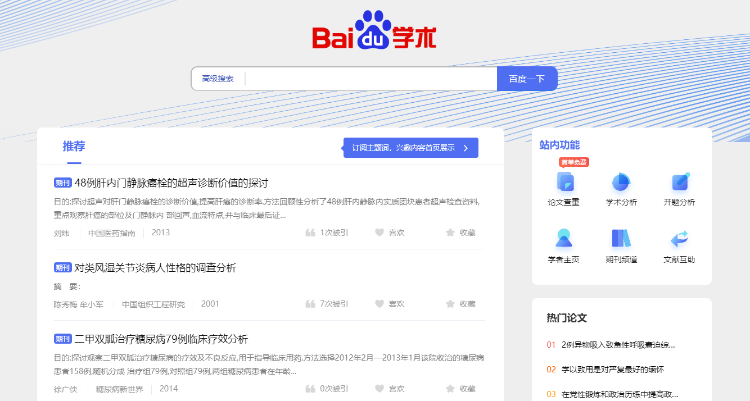Viewport: 750px width, 401px height.
Task: Click 期刊 badge on 48例肝内门静脉癌栓 paper
Action: pos(63,183)
